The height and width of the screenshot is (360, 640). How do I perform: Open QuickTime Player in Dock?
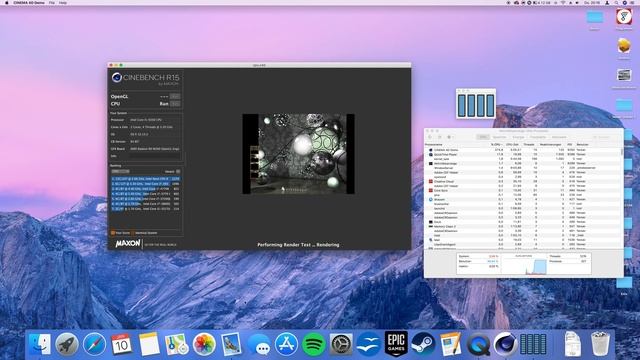[x=478, y=344]
